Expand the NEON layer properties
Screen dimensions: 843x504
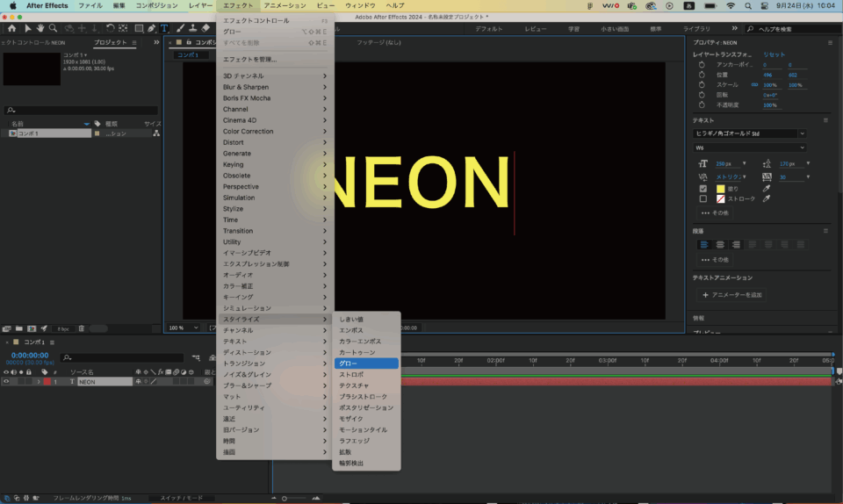pyautogui.click(x=37, y=382)
